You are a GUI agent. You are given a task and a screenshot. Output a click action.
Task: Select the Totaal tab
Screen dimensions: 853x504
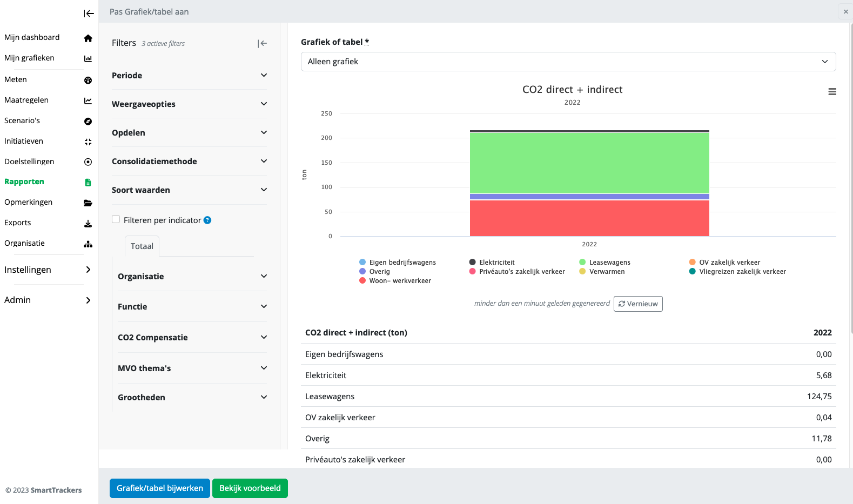pyautogui.click(x=142, y=246)
